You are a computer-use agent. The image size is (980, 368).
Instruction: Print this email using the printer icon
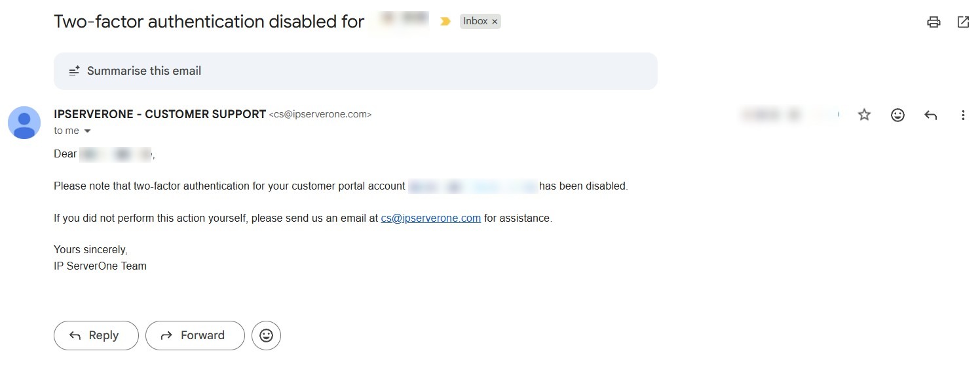click(933, 22)
